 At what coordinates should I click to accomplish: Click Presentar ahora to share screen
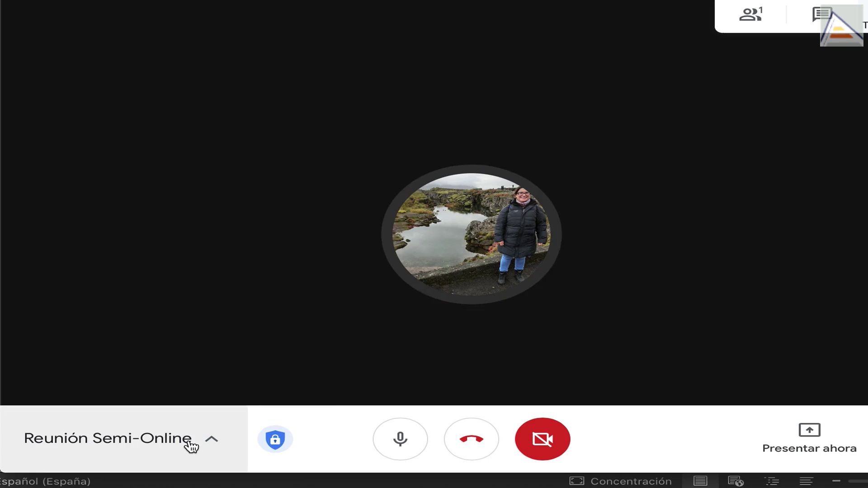click(809, 438)
